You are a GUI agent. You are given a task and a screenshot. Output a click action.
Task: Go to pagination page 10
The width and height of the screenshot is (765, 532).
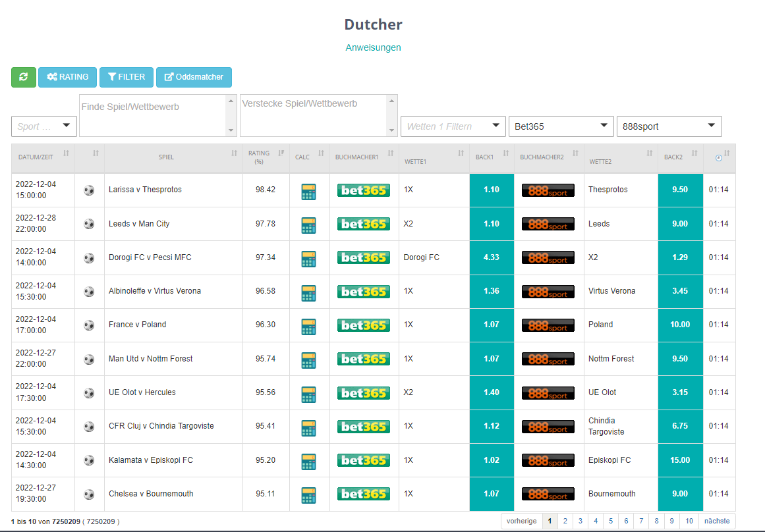(x=689, y=521)
